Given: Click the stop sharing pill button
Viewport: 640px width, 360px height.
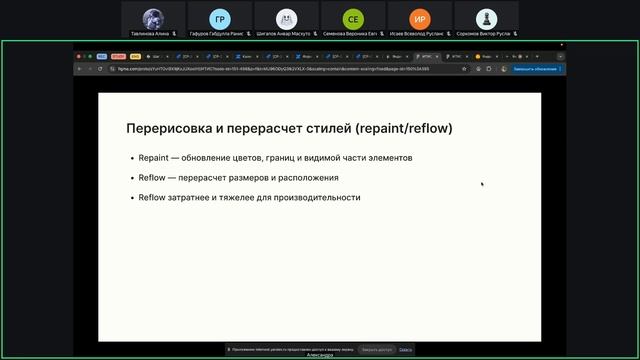Looking at the screenshot, I should pyautogui.click(x=377, y=350).
